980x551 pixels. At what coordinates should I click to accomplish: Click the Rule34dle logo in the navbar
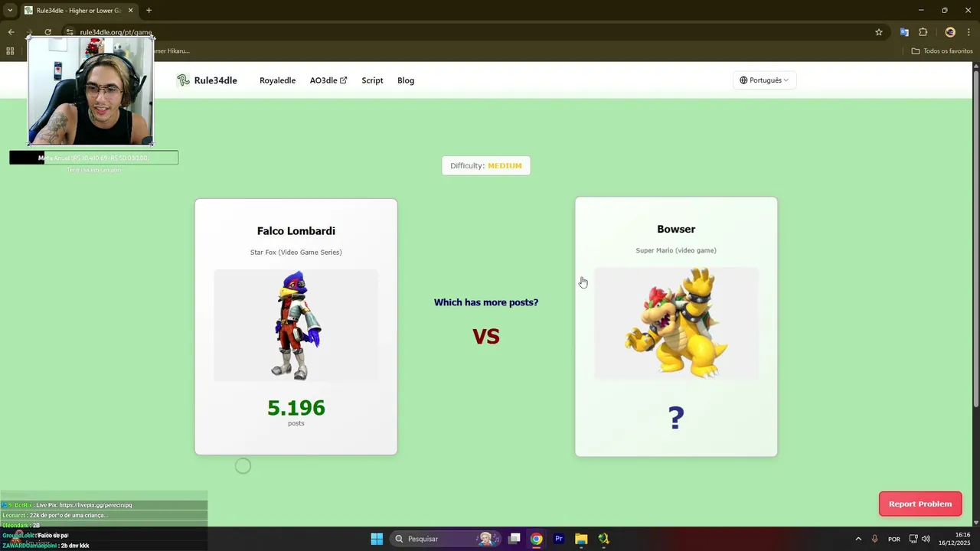[x=207, y=80]
